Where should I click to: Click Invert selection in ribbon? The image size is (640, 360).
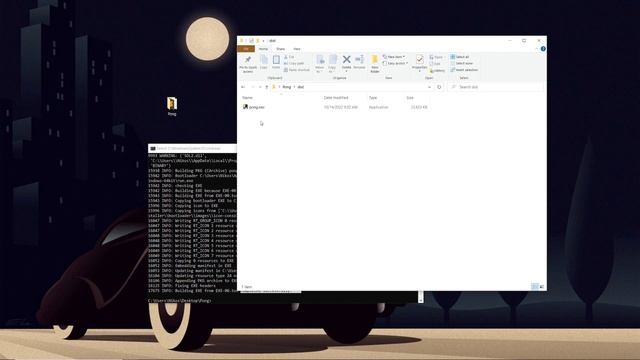tap(464, 70)
